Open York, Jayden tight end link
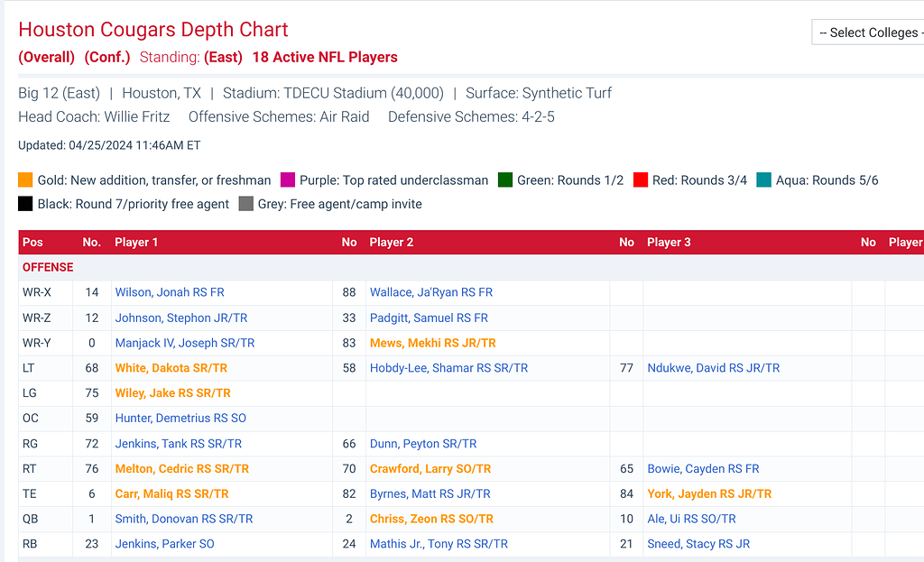Screen dimensions: 924x562 pyautogui.click(x=709, y=493)
